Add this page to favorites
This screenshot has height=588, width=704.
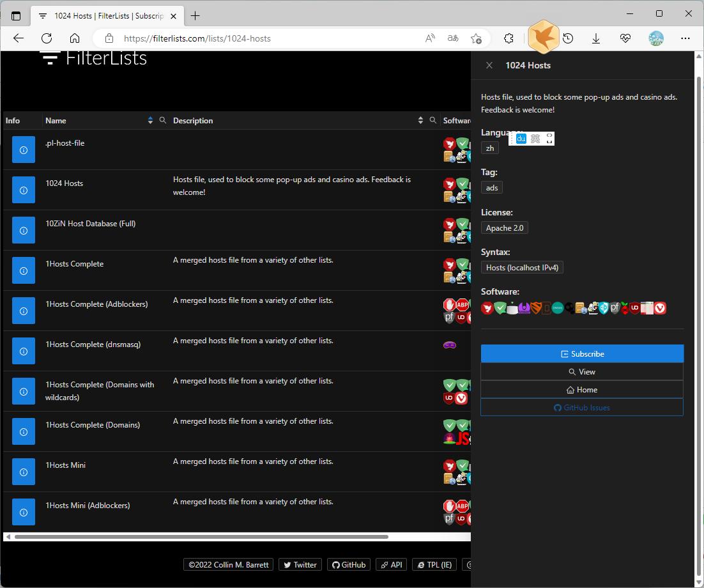(476, 38)
